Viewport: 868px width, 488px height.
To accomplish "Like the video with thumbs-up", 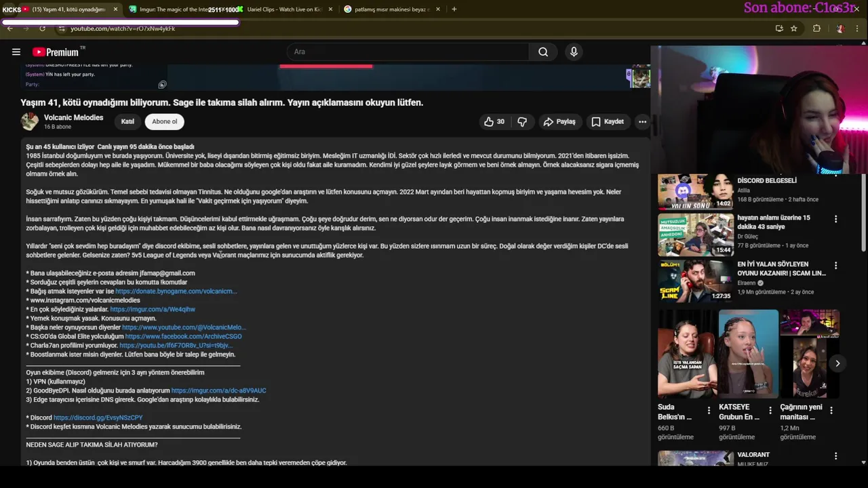I will 494,122.
